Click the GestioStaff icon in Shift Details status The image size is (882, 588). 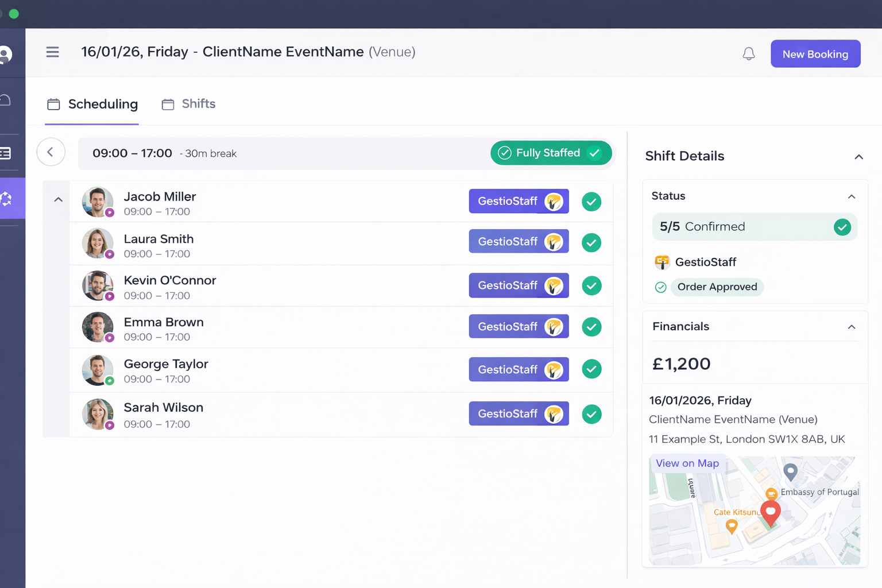click(x=661, y=262)
